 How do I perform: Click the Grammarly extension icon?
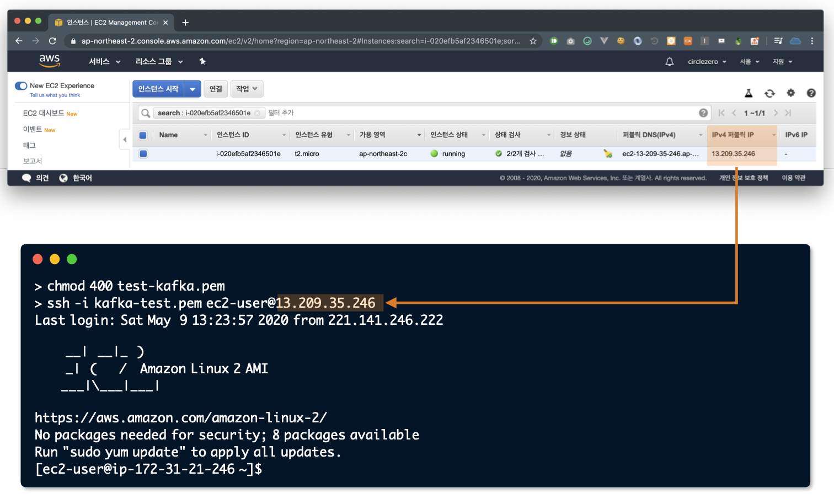(587, 41)
